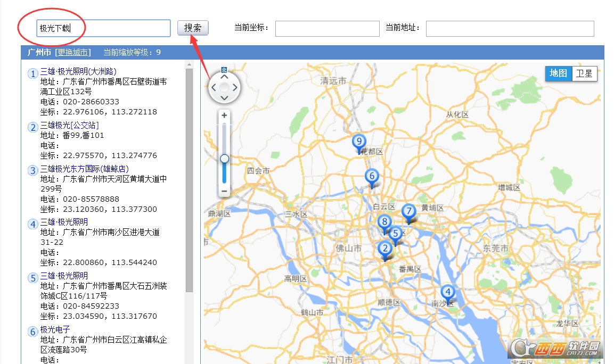Pan the map south using the down arrow
This screenshot has height=364, width=614.
(x=224, y=98)
